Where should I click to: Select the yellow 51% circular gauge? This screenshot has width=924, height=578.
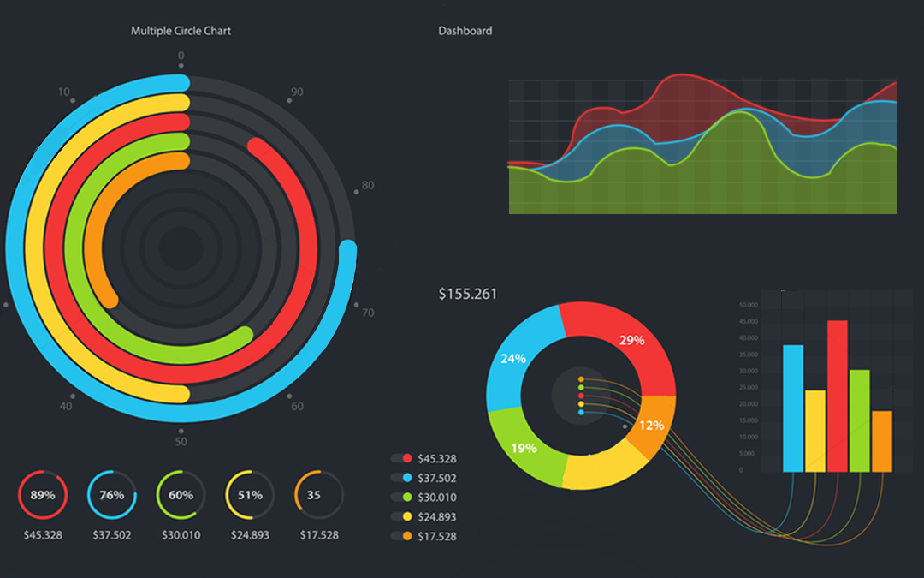249,495
